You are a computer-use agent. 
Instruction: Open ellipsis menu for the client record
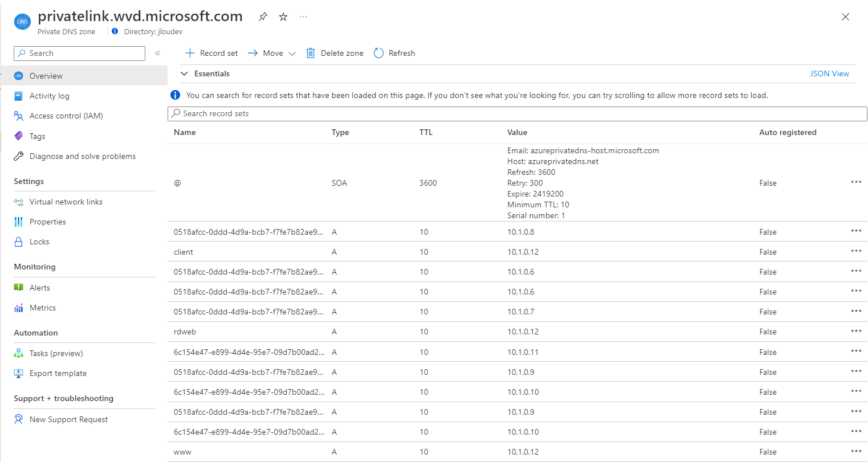[x=856, y=251]
